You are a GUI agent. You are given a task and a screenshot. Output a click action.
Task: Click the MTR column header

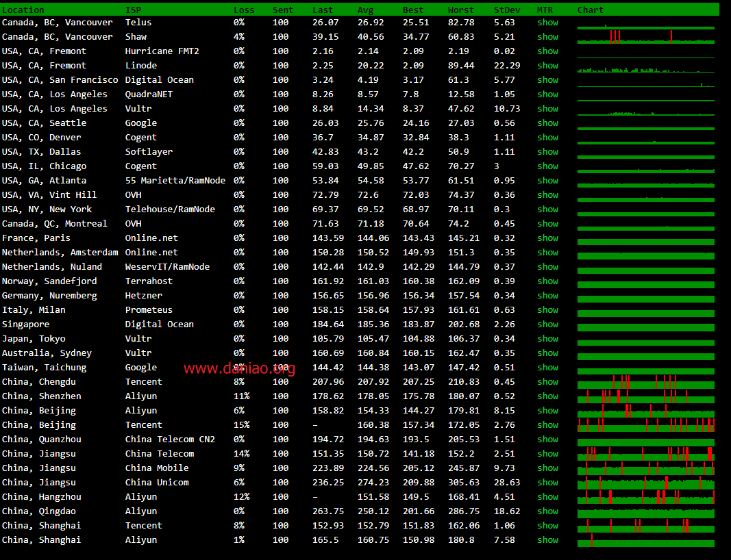tap(545, 10)
